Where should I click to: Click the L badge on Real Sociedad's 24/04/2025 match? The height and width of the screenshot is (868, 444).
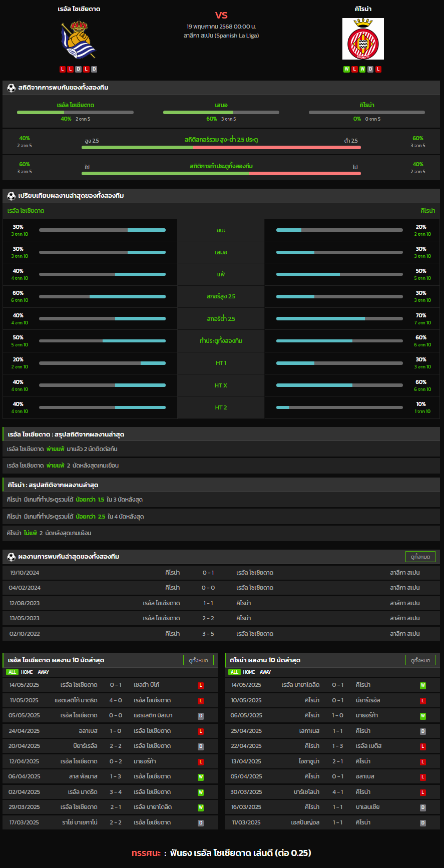point(201,731)
